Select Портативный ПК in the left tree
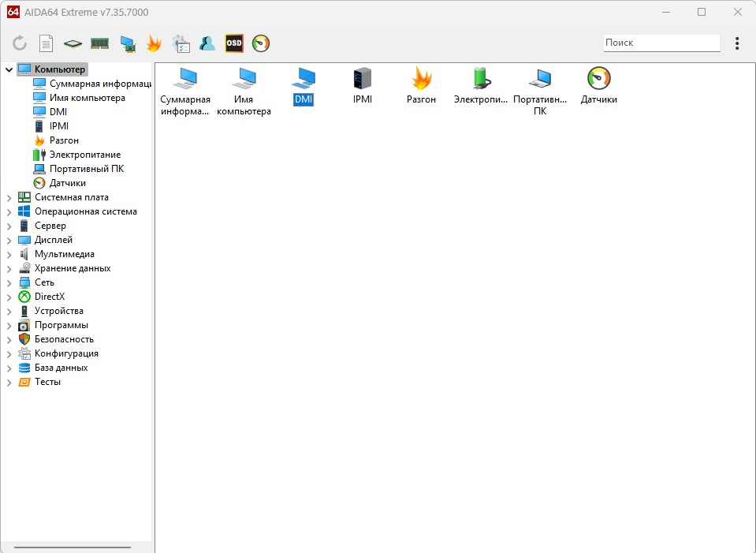 79,169
